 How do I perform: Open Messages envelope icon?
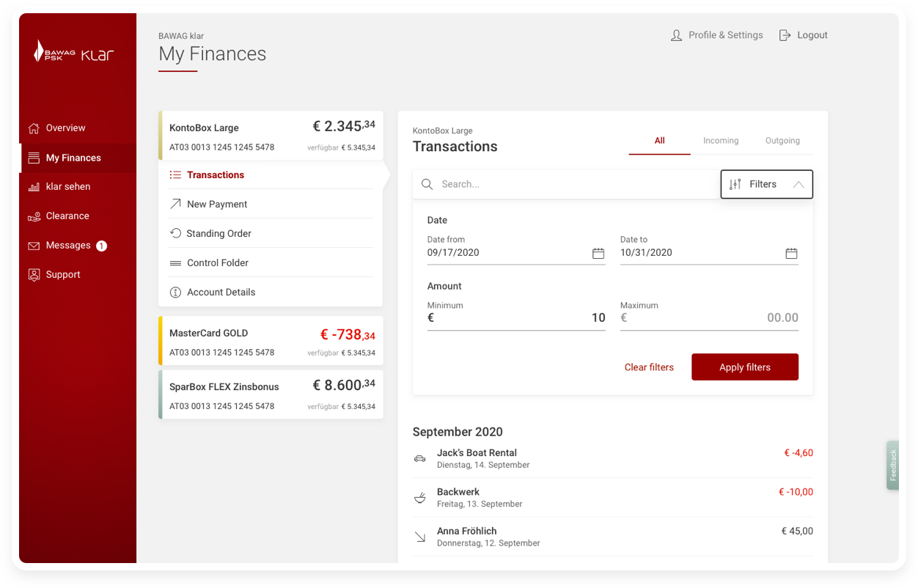[34, 246]
